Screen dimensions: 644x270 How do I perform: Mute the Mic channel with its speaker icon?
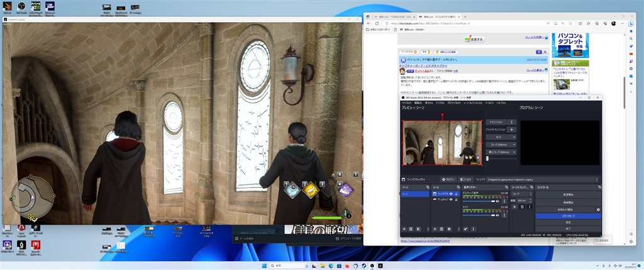tap(498, 215)
